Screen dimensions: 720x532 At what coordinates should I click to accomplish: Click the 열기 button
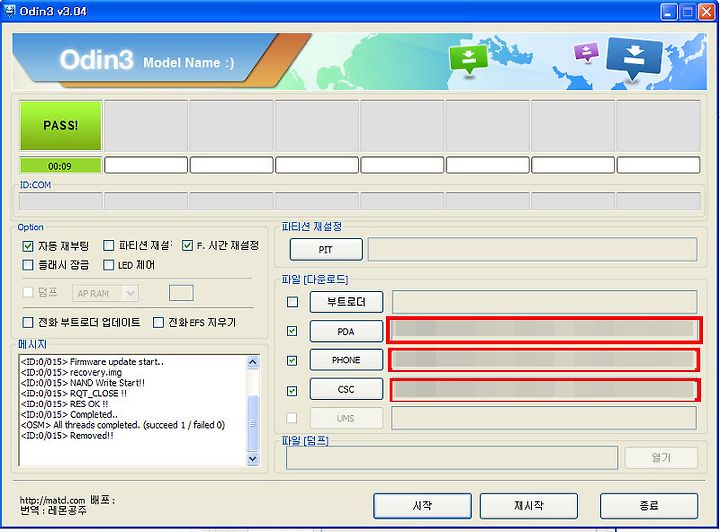[661, 457]
